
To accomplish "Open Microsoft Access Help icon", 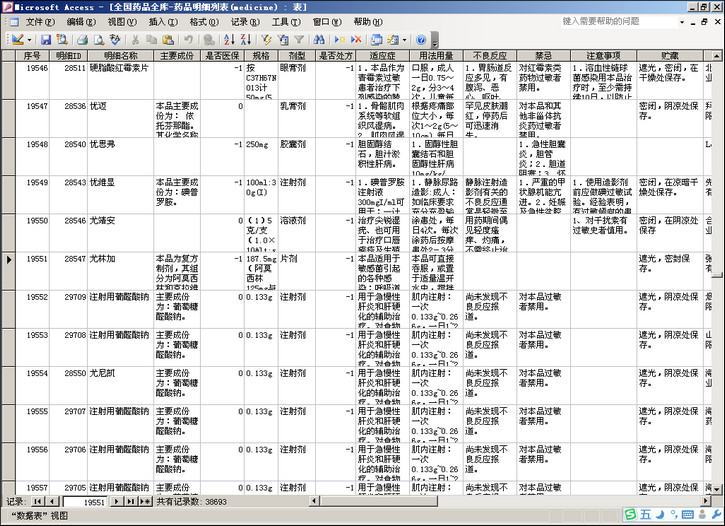I will coord(421,40).
